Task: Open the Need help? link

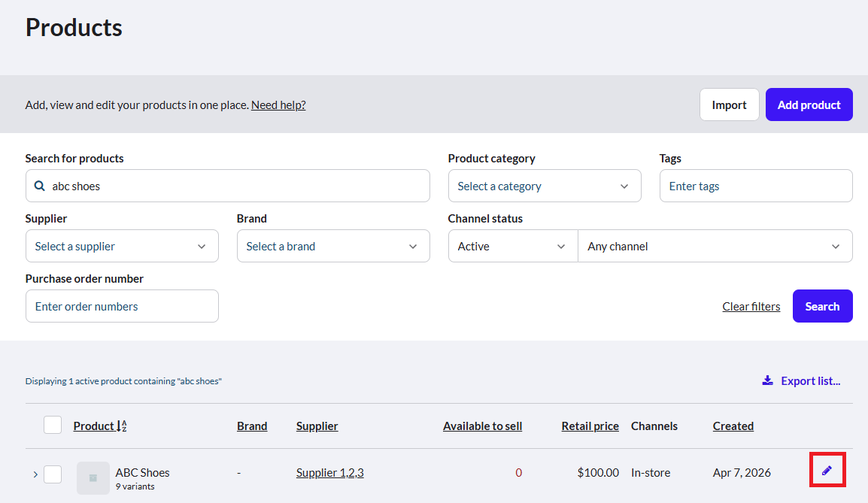Action: tap(278, 105)
